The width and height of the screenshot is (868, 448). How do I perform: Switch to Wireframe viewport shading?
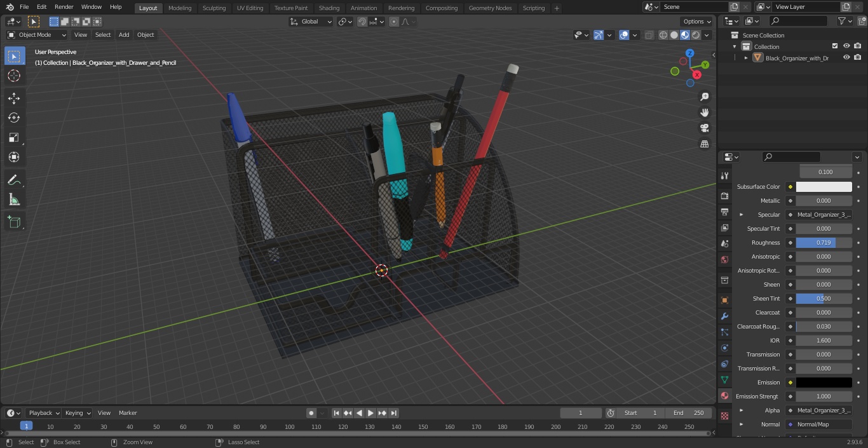tap(663, 35)
